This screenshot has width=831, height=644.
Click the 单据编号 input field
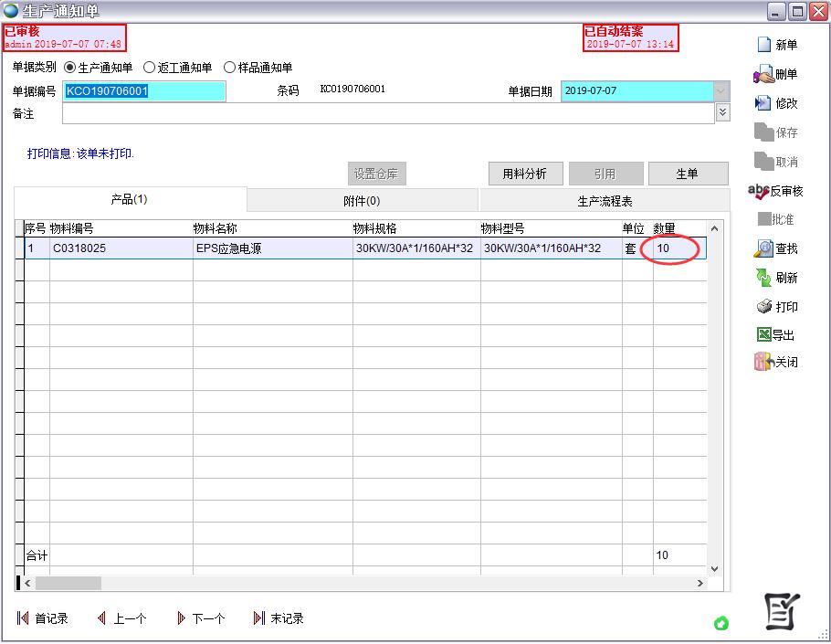(x=144, y=91)
